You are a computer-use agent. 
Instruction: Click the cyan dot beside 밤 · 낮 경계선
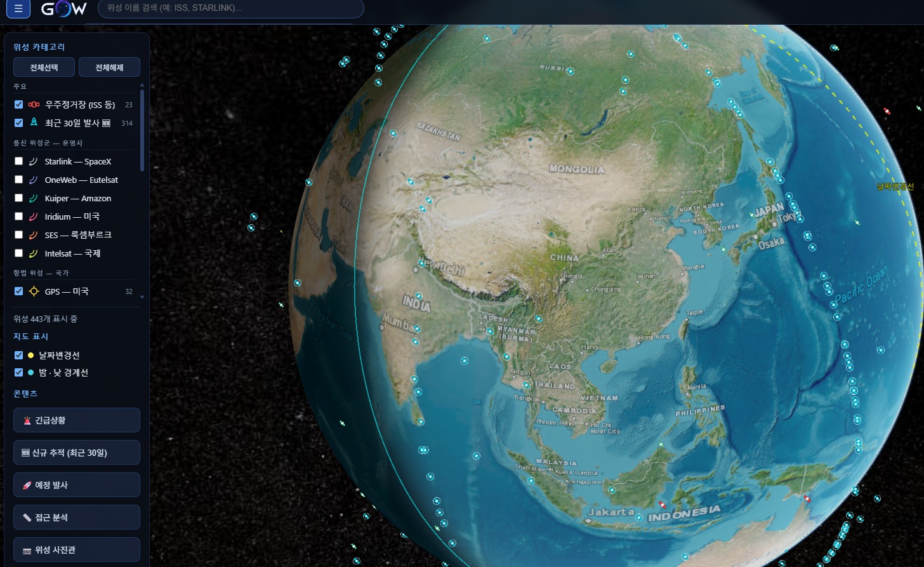coord(30,373)
